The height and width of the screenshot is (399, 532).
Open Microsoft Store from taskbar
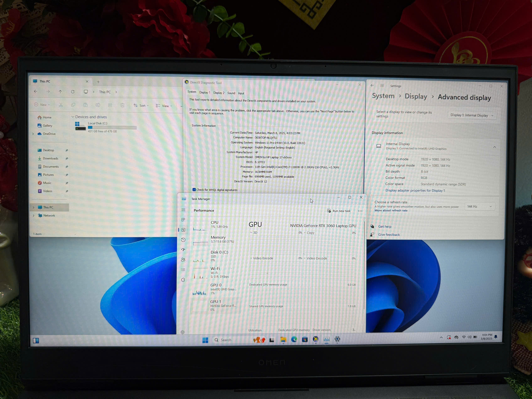[305, 339]
